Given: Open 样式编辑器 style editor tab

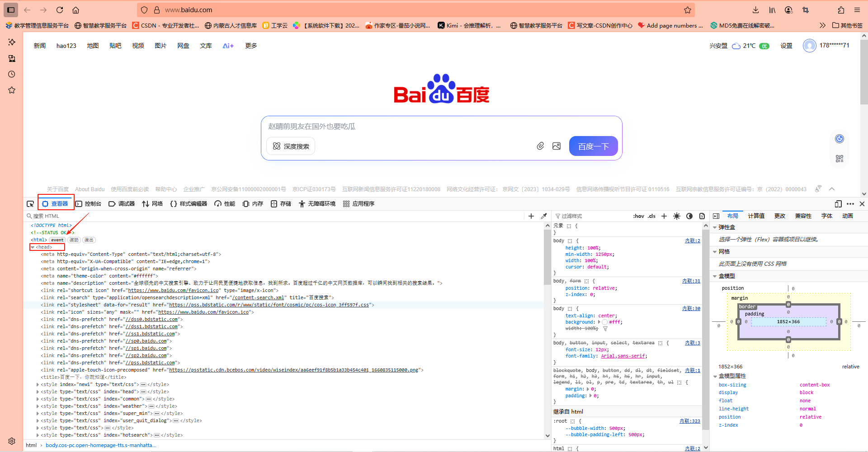Looking at the screenshot, I should pyautogui.click(x=189, y=204).
